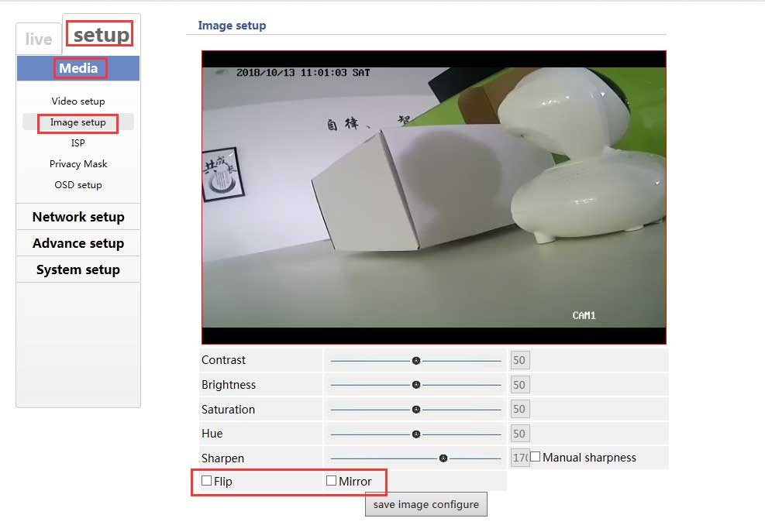This screenshot has height=532, width=765.
Task: Click the Contrast slider handle
Action: coord(416,360)
